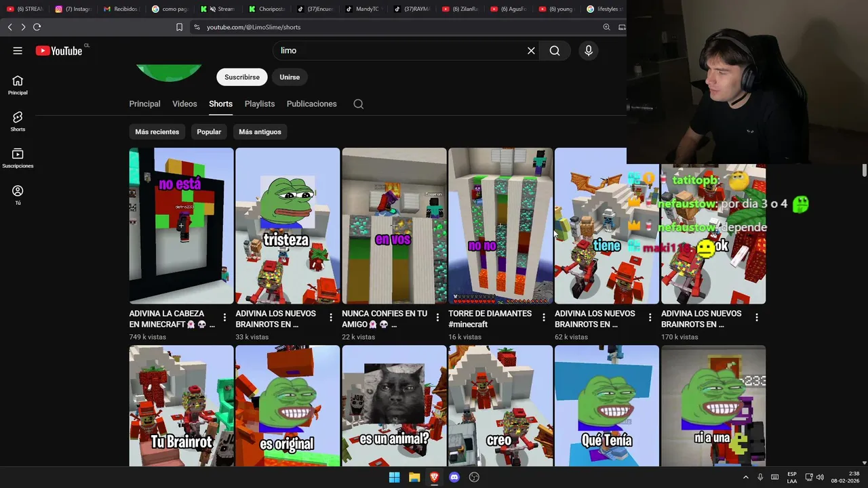868x488 pixels.
Task: Open TORRE DE DIAMANTES #minecraft title link
Action: 490,319
